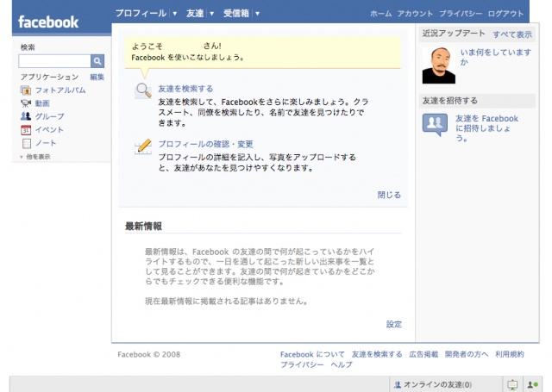Image resolution: width=552 pixels, height=392 pixels.
Task: Click the profile picture thumbnail
Action: point(439,65)
